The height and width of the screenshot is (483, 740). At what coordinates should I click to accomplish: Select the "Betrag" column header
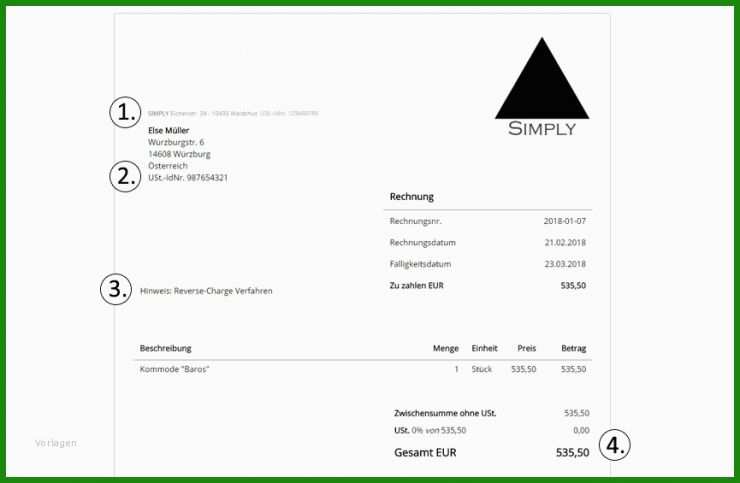pos(573,348)
